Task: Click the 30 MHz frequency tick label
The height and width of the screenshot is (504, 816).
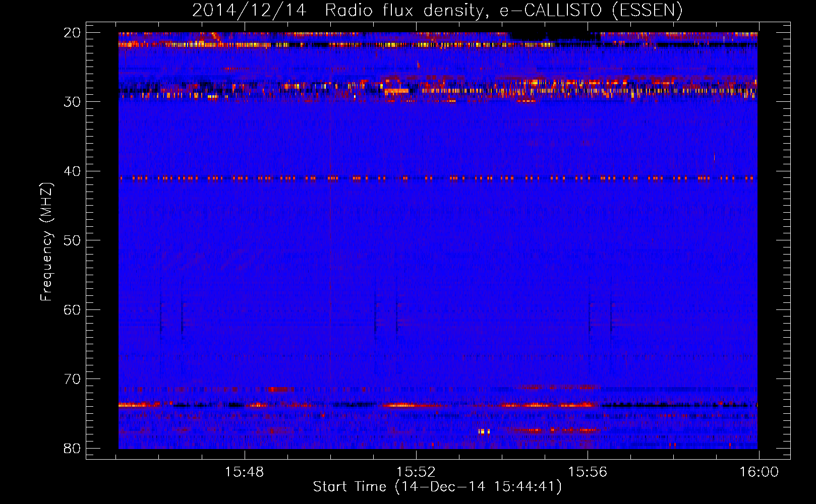Action: coord(72,102)
